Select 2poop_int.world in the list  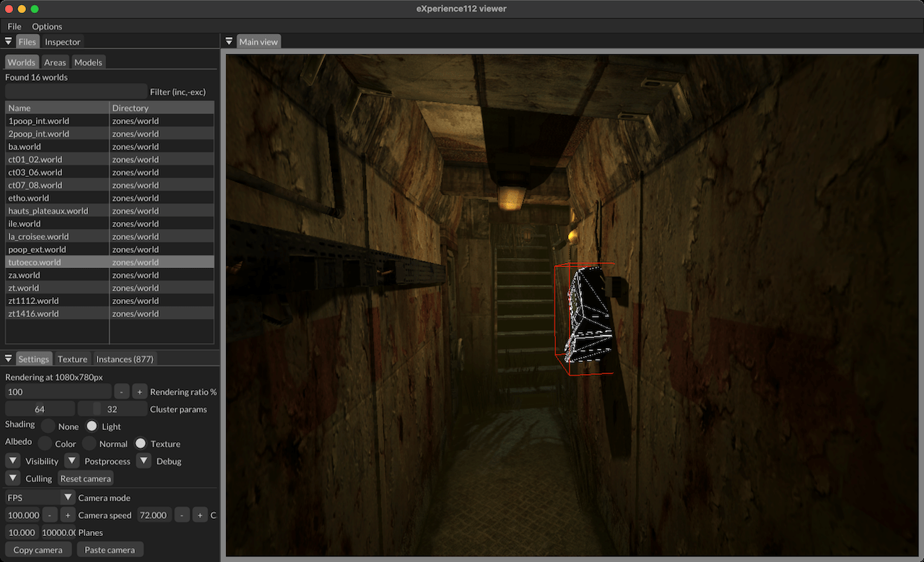[x=110, y=134]
